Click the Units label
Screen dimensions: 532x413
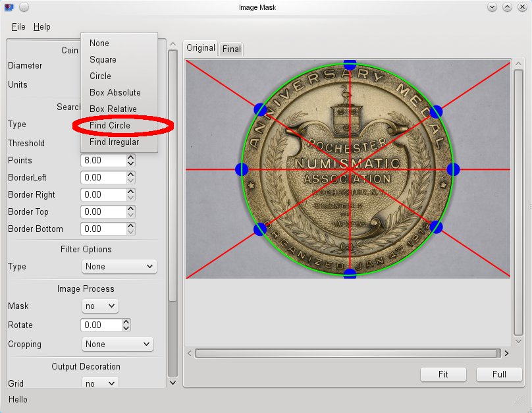[18, 84]
